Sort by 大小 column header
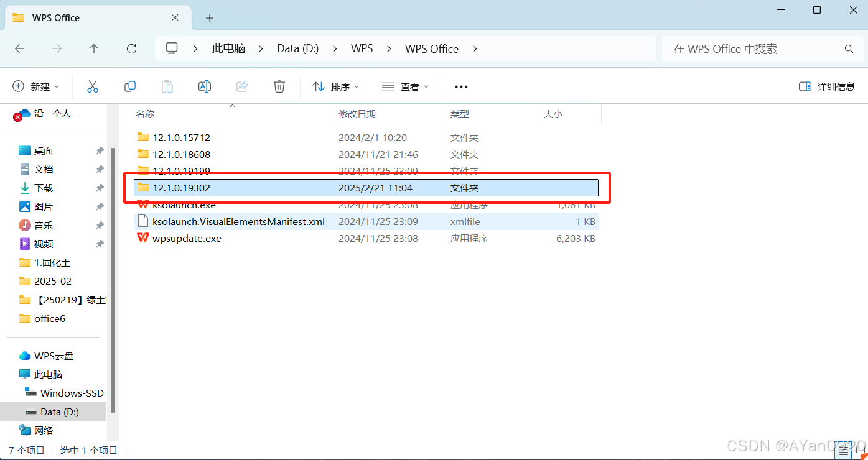 pos(553,114)
